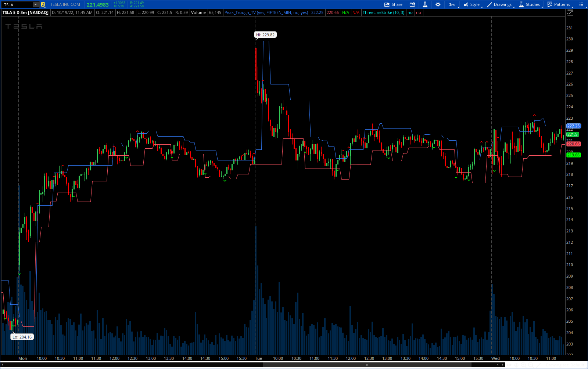The image size is (588, 369).
Task: Click the price axis scale icon
Action: (x=570, y=12)
